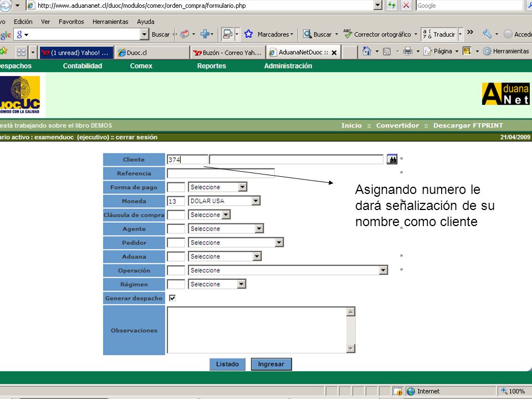Switch to the Duoc.cl tab
Image resolution: width=532 pixels, height=399 pixels.
152,53
